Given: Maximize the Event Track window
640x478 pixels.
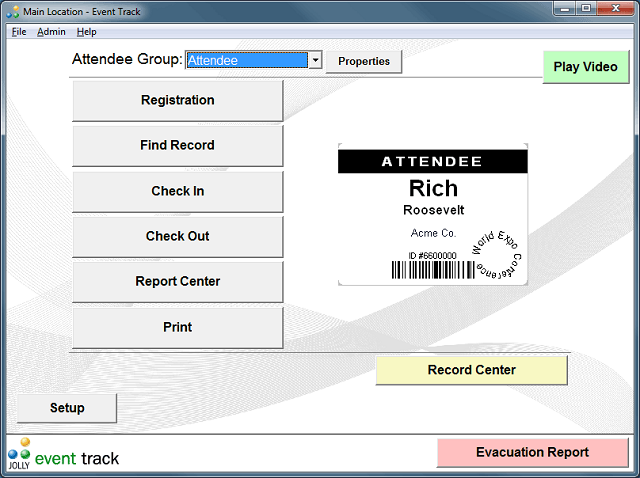Looking at the screenshot, I should [x=586, y=8].
